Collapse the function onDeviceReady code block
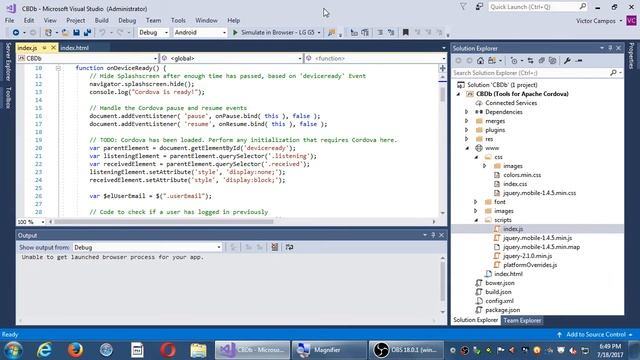 click(58, 68)
